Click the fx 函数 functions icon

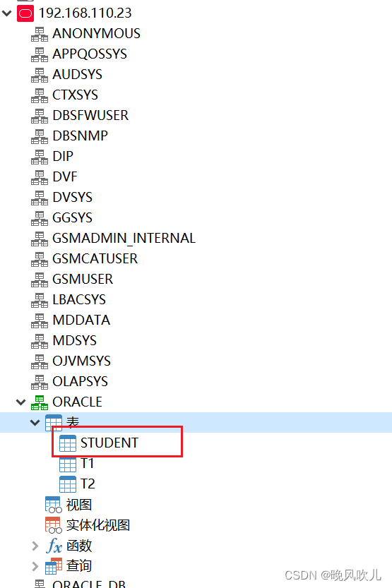point(54,546)
